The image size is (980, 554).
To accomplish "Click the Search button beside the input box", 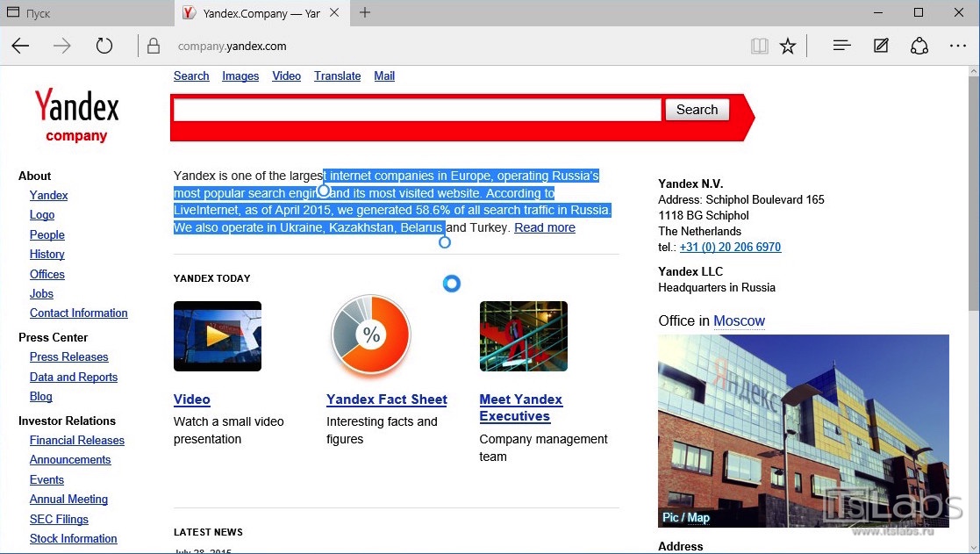I will click(x=697, y=110).
